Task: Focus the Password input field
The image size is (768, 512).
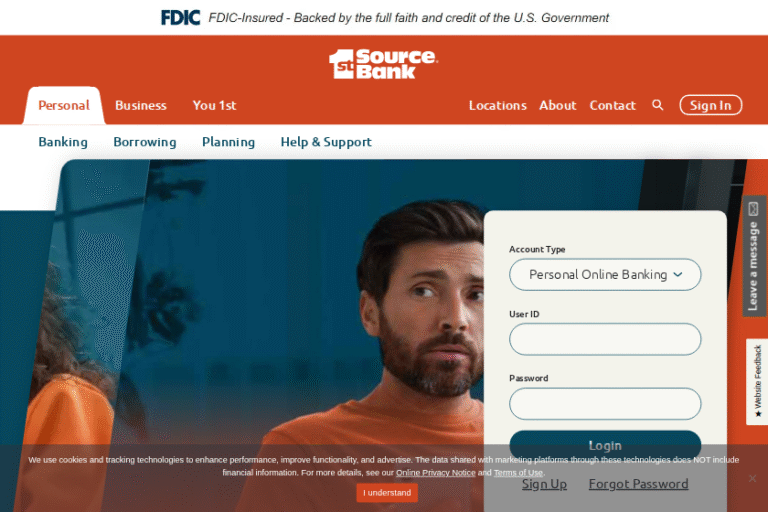Action: point(605,404)
